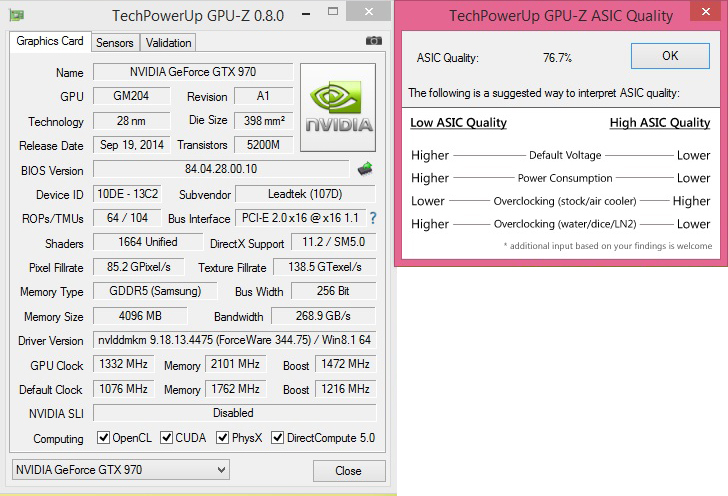This screenshot has width=728, height=496.
Task: Click the Bus Interface question mark
Action: 373,218
